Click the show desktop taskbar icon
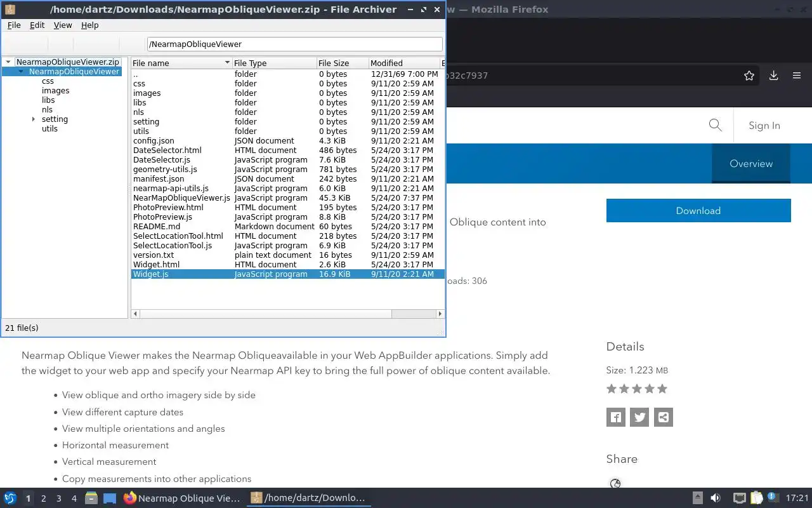Image resolution: width=812 pixels, height=508 pixels. pos(110,498)
